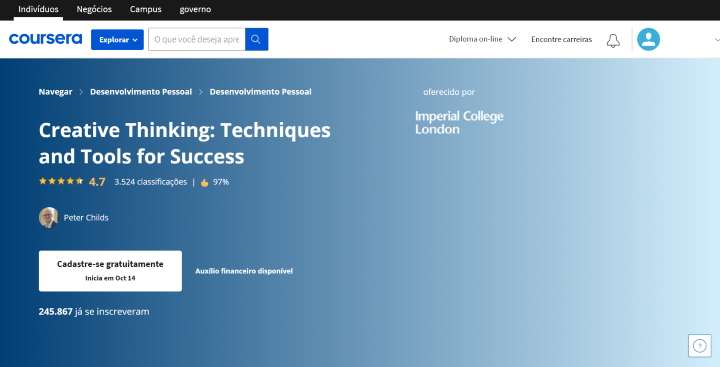This screenshot has height=367, width=720.
Task: Click the 3.524 classificações text
Action: click(151, 182)
